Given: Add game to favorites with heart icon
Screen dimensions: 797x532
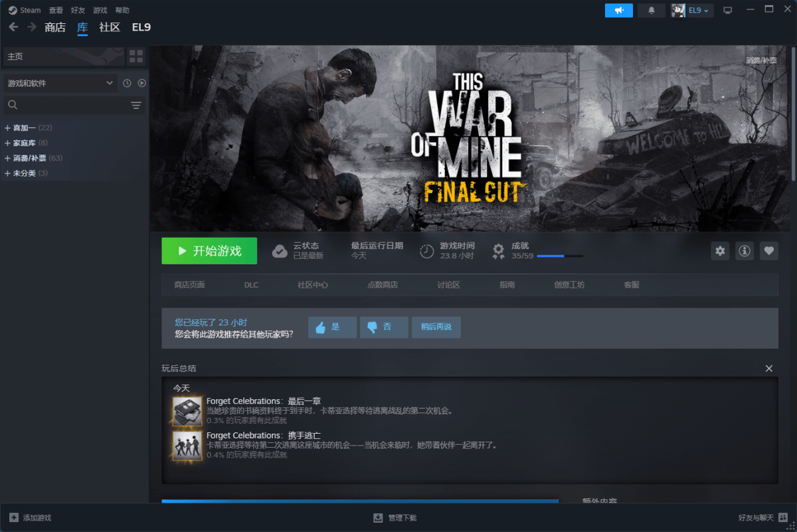Looking at the screenshot, I should coord(768,250).
